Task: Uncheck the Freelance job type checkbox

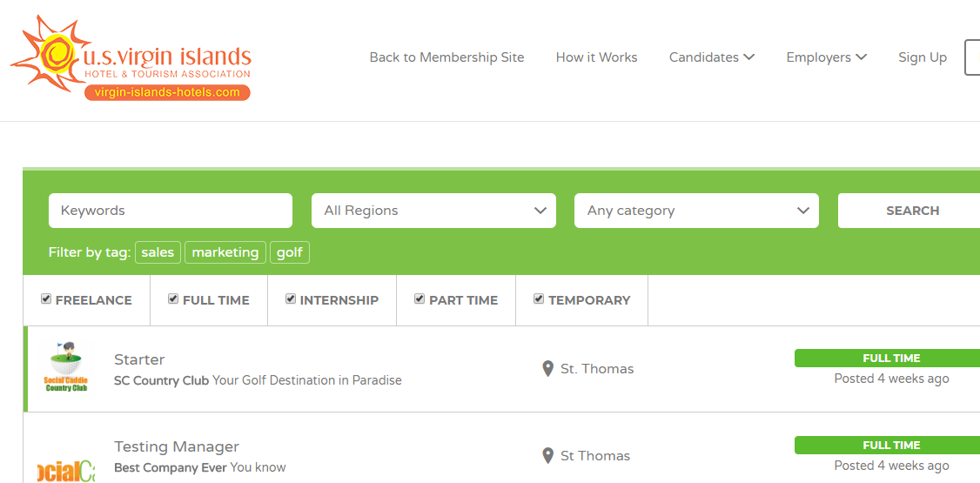Action: tap(45, 299)
